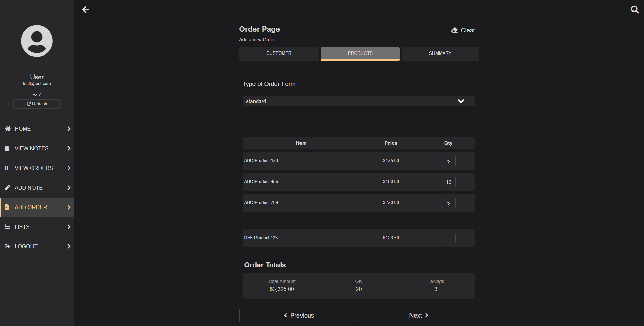The width and height of the screenshot is (644, 326).
Task: Expand the ADD ORDER chevron
Action: 69,207
